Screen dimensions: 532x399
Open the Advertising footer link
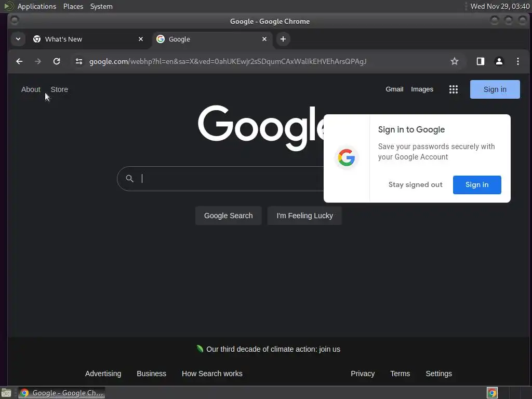103,374
